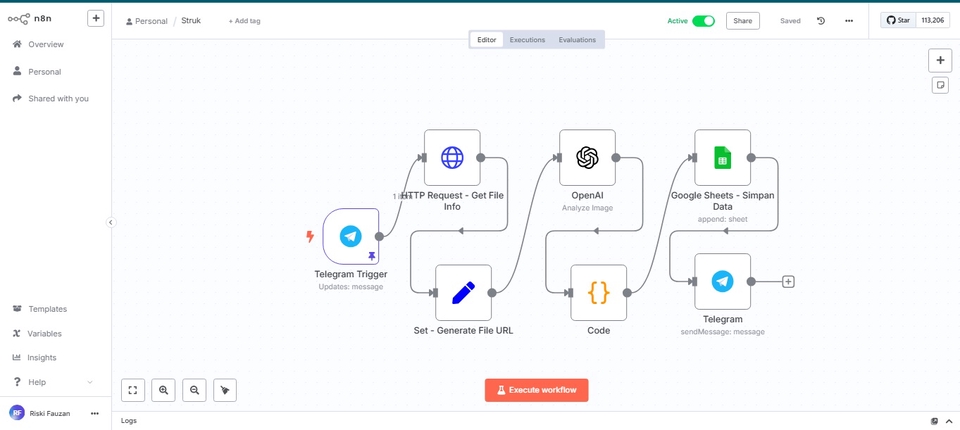Open the three-dot workflow options menu

(849, 21)
